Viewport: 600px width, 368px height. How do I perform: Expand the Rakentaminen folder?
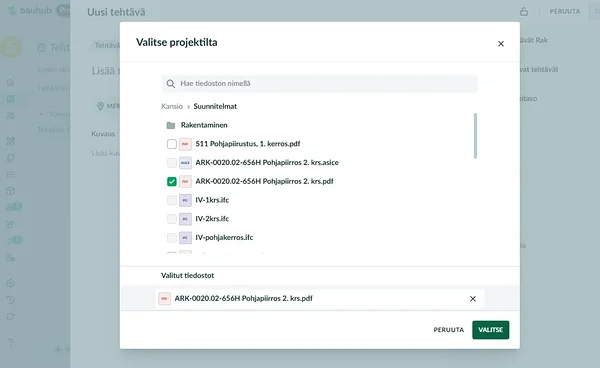coord(204,125)
